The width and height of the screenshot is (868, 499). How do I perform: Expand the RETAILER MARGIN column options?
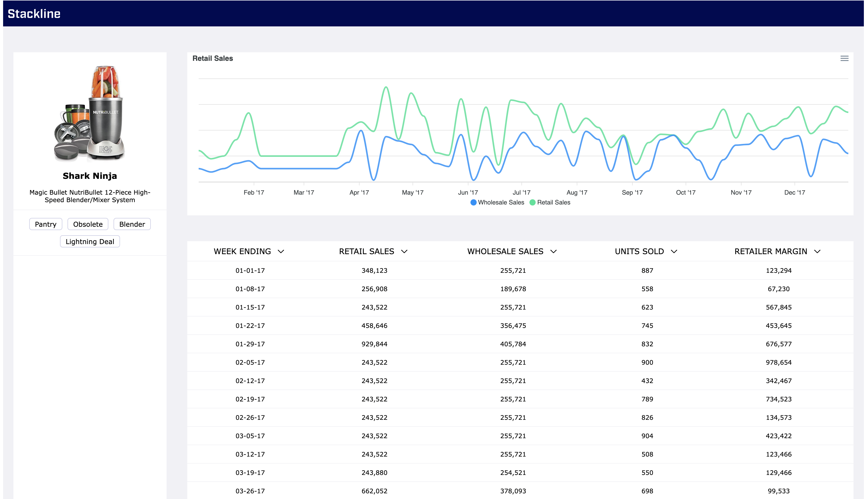[x=818, y=251]
